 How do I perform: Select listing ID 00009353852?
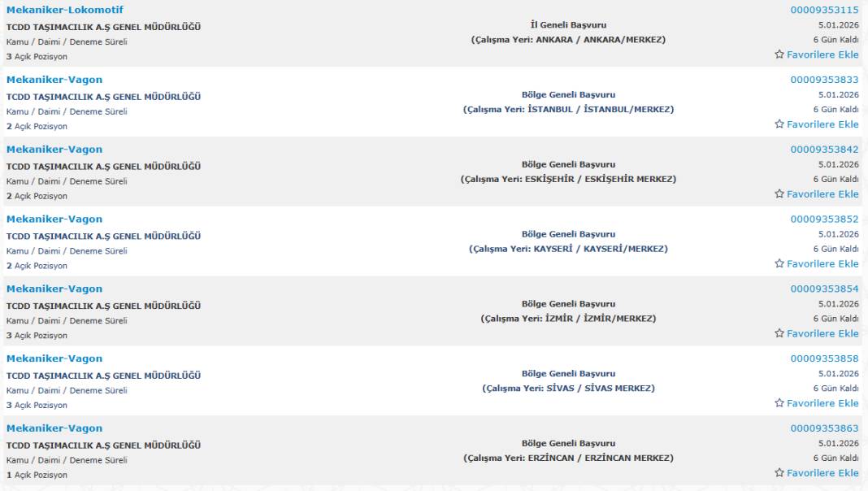tap(824, 219)
